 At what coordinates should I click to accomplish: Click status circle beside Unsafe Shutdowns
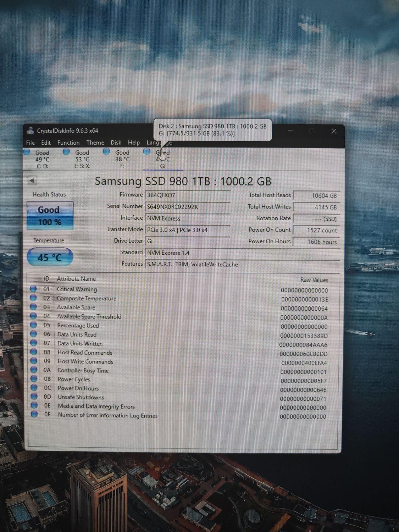pos(34,396)
